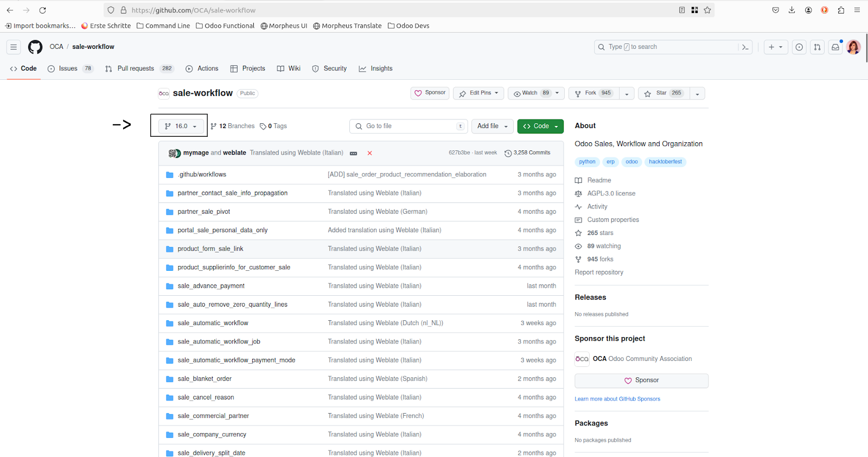Select the hacktoberfest topic tag
868x457 pixels.
tap(665, 162)
